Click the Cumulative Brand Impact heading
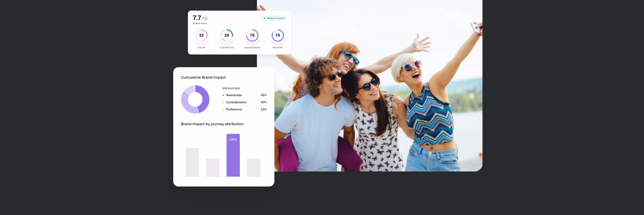 click(203, 77)
